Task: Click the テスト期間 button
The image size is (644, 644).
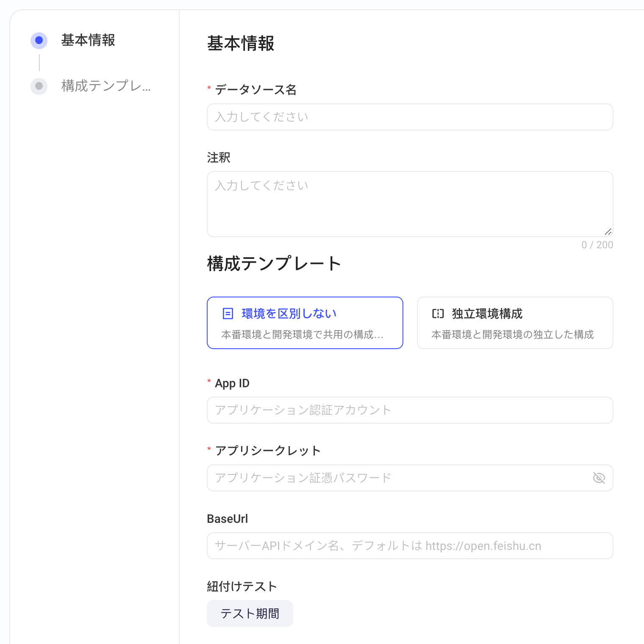Action: [x=250, y=613]
